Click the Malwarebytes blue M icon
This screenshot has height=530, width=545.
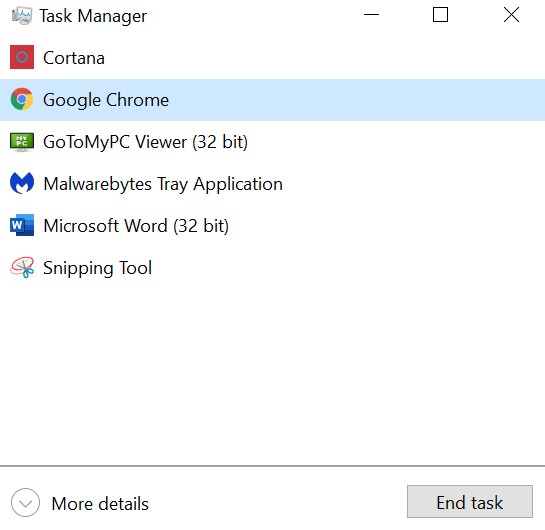pos(22,183)
